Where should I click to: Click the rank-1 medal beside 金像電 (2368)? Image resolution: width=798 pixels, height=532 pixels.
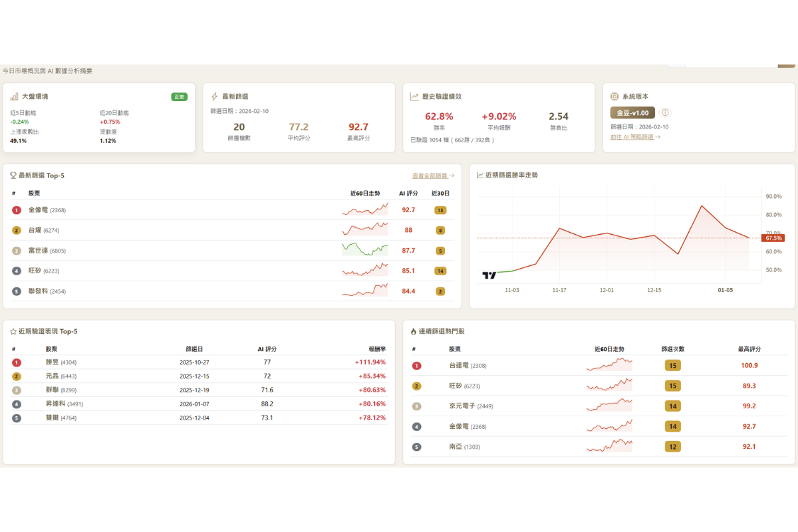click(16, 210)
